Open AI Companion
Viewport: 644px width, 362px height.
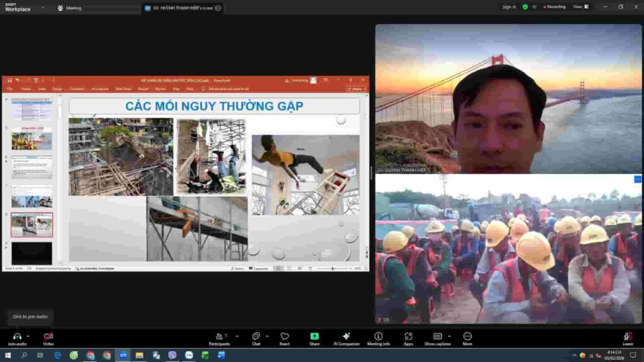346,337
